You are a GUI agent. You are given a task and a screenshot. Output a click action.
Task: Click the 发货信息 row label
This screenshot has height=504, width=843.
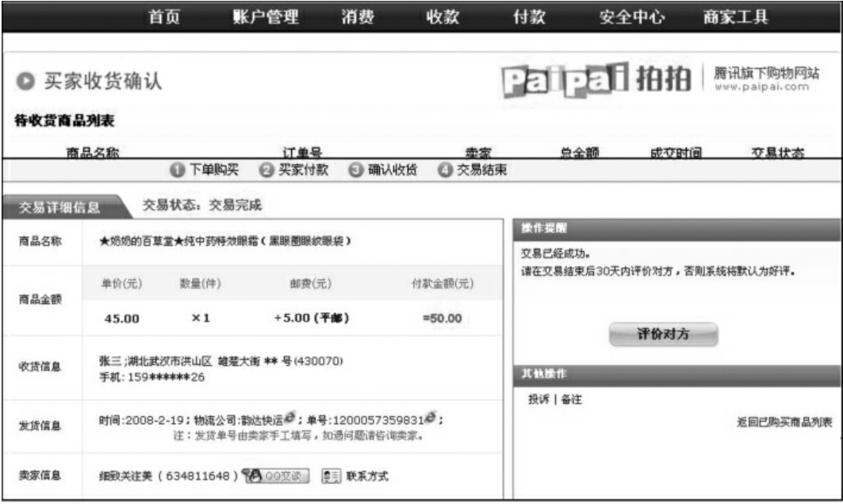point(40,426)
